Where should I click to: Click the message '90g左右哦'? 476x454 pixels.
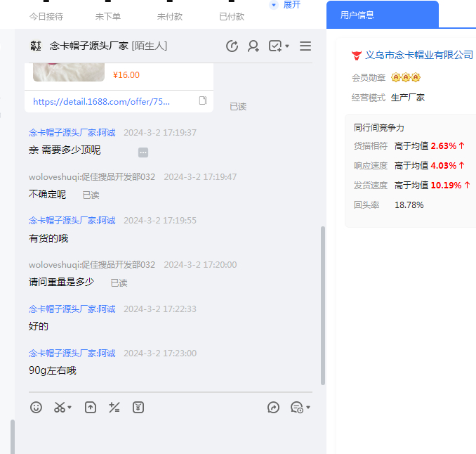pyautogui.click(x=53, y=370)
